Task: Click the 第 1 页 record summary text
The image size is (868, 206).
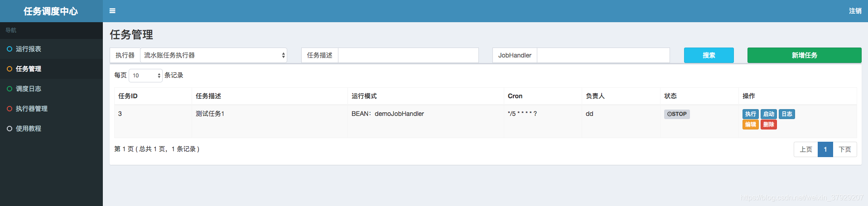Action: coord(157,149)
